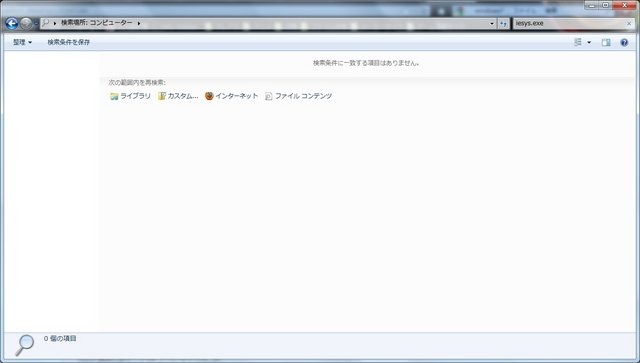Expand the arrow before 検索場所 breadcrumb

pyautogui.click(x=55, y=23)
